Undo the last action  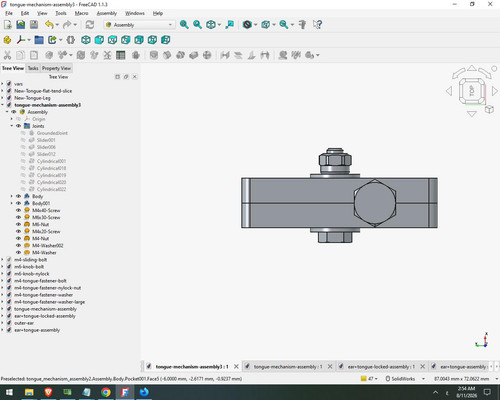(x=49, y=25)
